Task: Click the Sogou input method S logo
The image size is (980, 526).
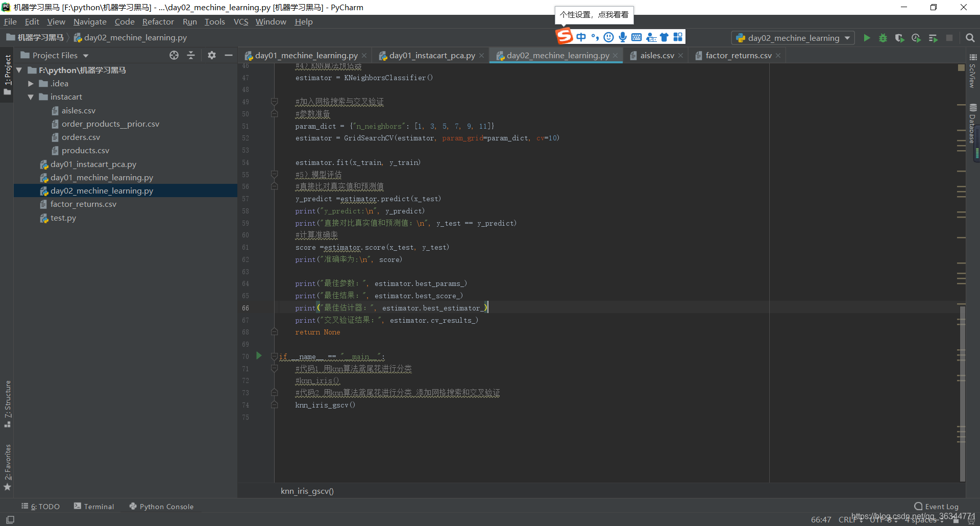Action: pyautogui.click(x=564, y=37)
